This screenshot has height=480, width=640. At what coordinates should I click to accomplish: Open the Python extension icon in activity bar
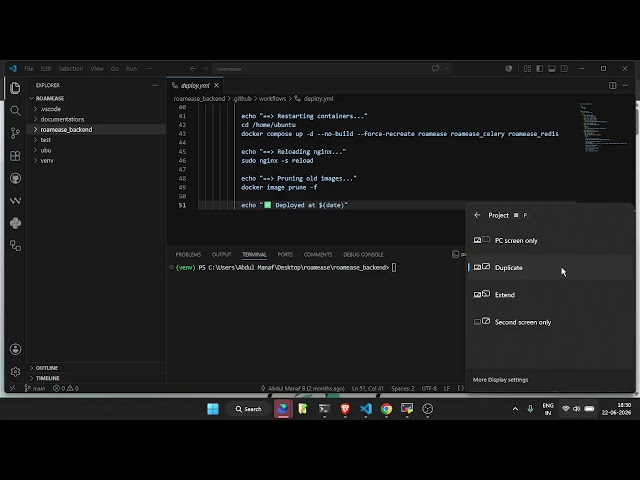tap(15, 223)
